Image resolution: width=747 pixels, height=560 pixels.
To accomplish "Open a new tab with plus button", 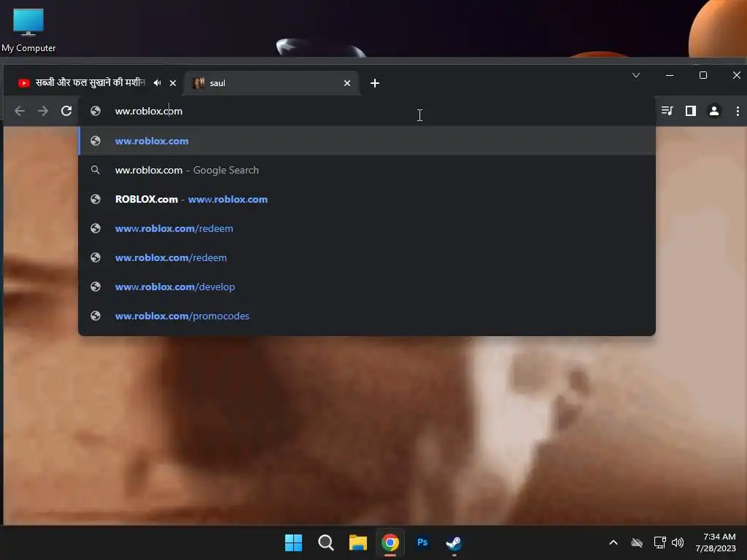I will [x=375, y=83].
